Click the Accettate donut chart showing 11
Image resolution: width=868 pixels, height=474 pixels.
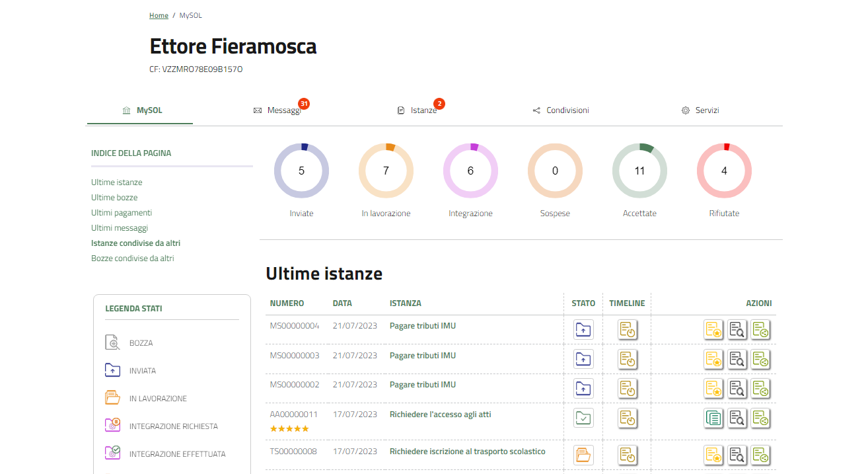click(x=639, y=171)
